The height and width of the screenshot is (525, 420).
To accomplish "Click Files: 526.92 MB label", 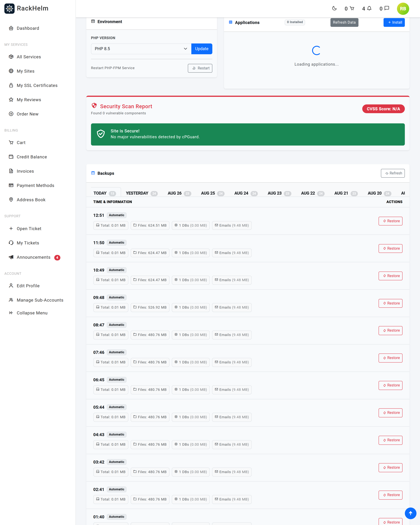I will [150, 308].
